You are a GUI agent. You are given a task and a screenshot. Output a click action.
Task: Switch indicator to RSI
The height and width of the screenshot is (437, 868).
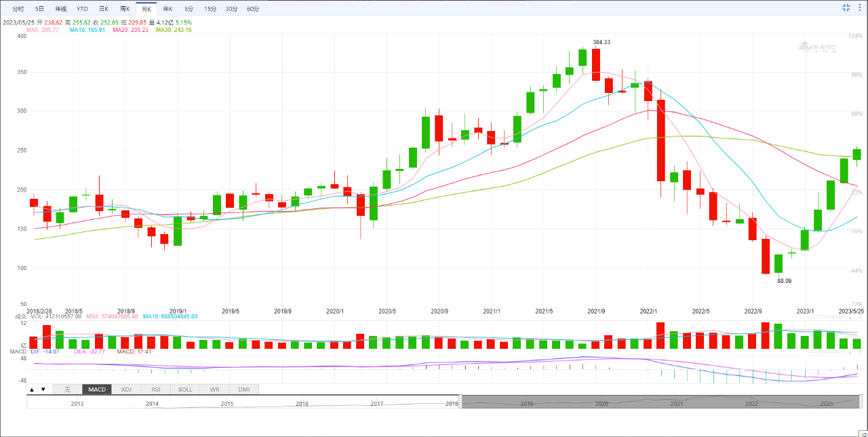(156, 389)
